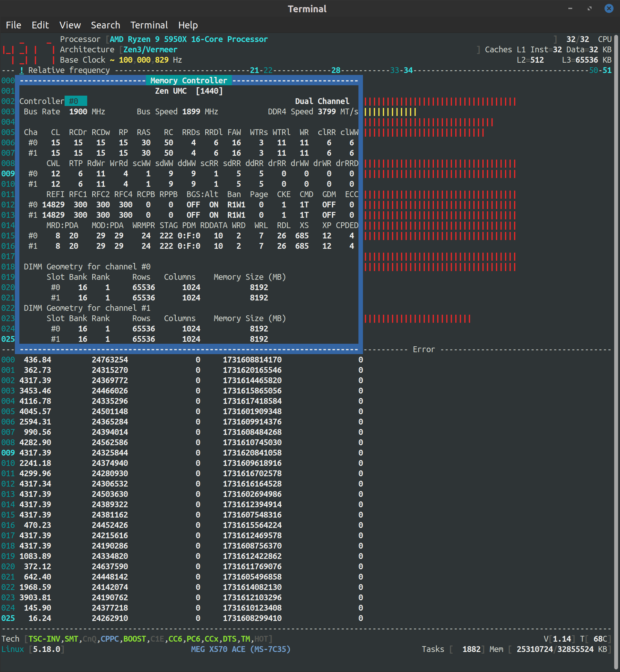This screenshot has height=672, width=620.
Task: Click the CC6 tech flag
Action: coord(175,639)
